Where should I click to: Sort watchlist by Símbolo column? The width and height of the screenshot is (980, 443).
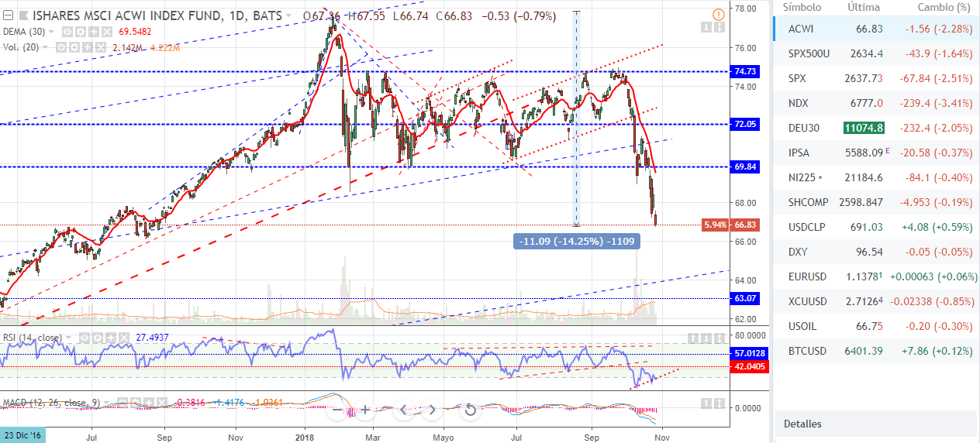pyautogui.click(x=802, y=7)
